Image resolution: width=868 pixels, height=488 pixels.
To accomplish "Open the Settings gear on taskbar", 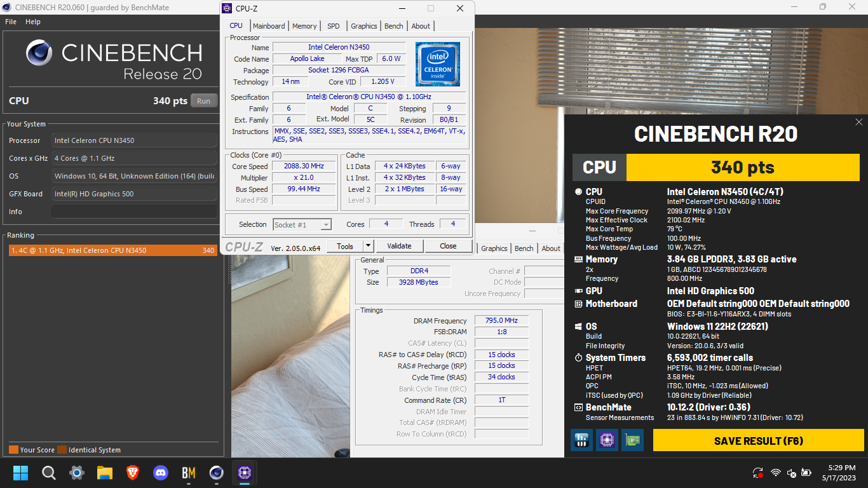I will click(x=77, y=473).
